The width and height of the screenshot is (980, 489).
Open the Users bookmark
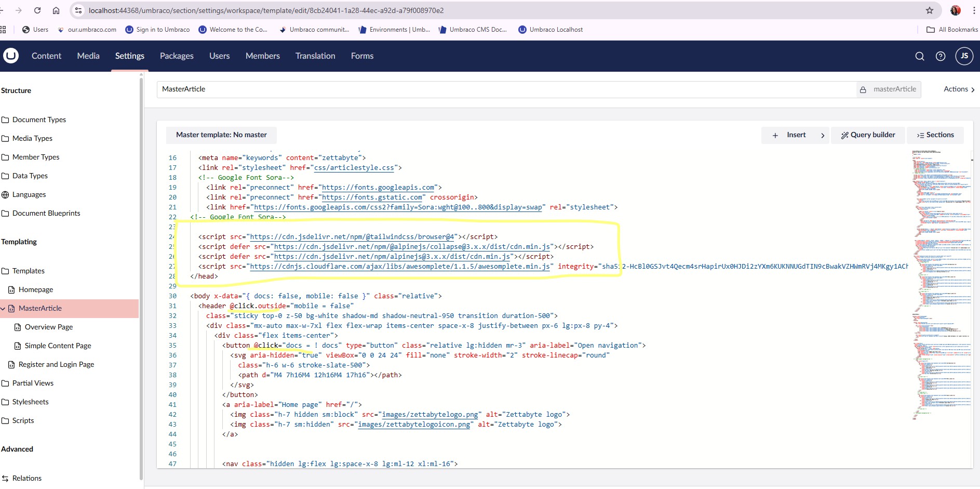click(x=35, y=30)
